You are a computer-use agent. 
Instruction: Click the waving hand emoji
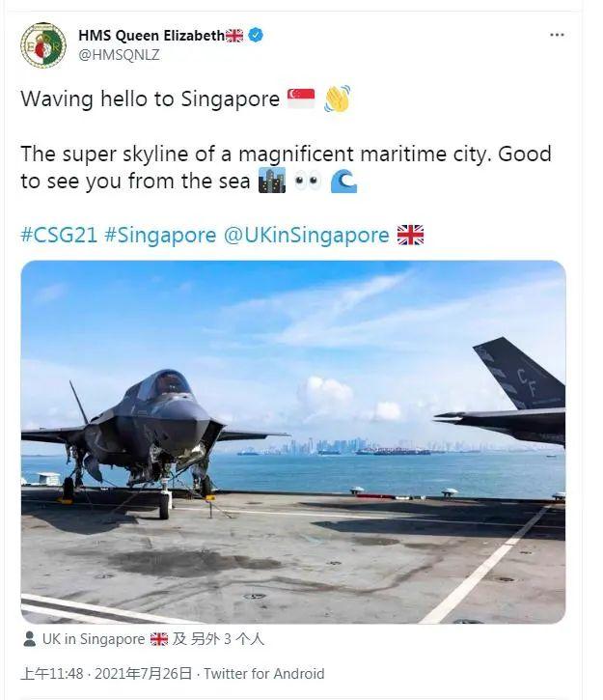click(337, 98)
